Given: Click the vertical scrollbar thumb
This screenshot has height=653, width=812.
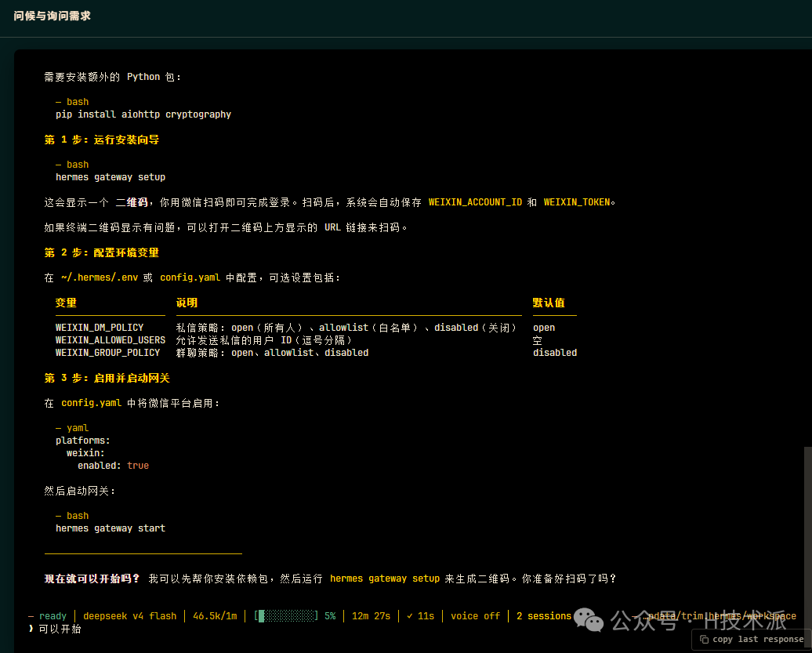Looking at the screenshot, I should pos(807,546).
